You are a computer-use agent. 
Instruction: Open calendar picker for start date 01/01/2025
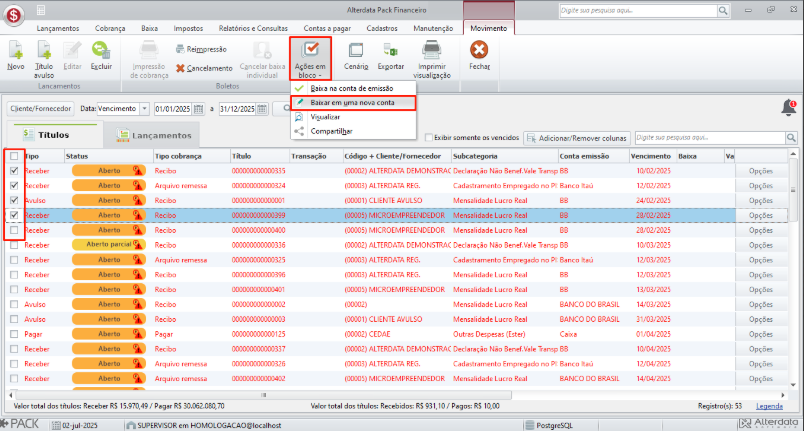click(x=198, y=109)
